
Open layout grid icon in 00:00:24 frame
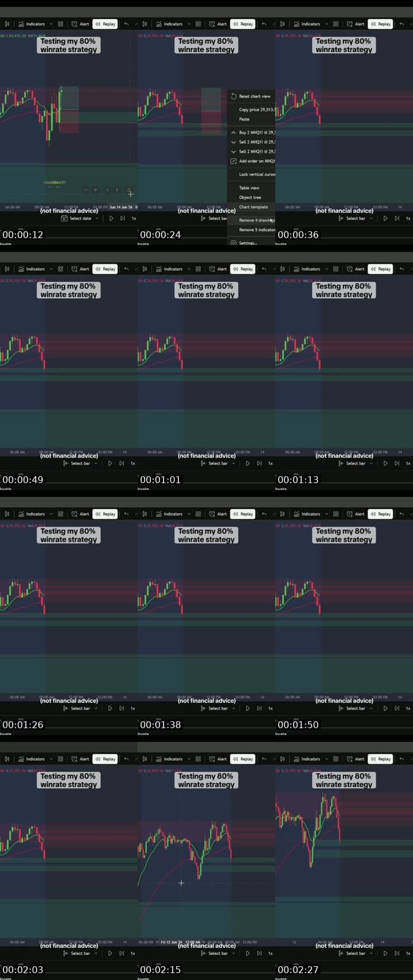tap(198, 24)
